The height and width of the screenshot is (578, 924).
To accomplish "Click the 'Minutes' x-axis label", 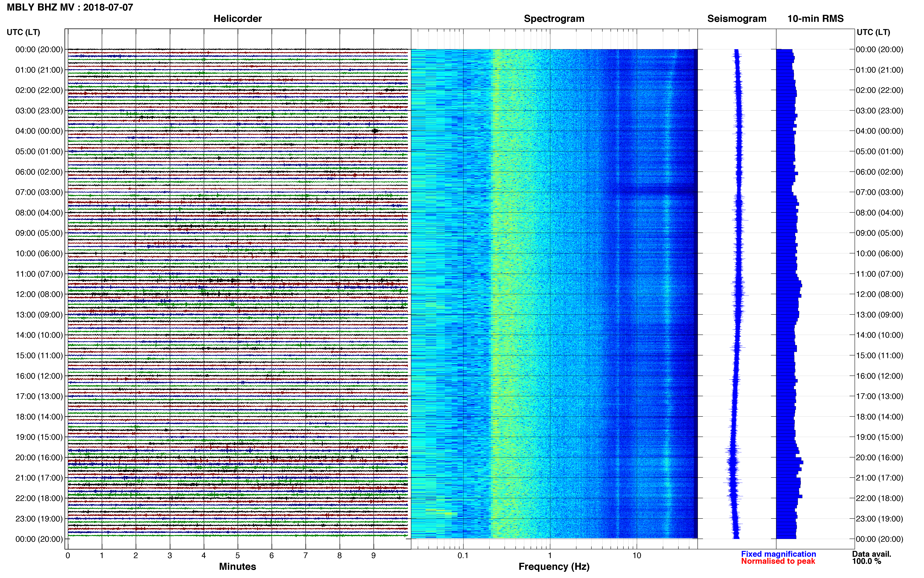I will 238,566.
